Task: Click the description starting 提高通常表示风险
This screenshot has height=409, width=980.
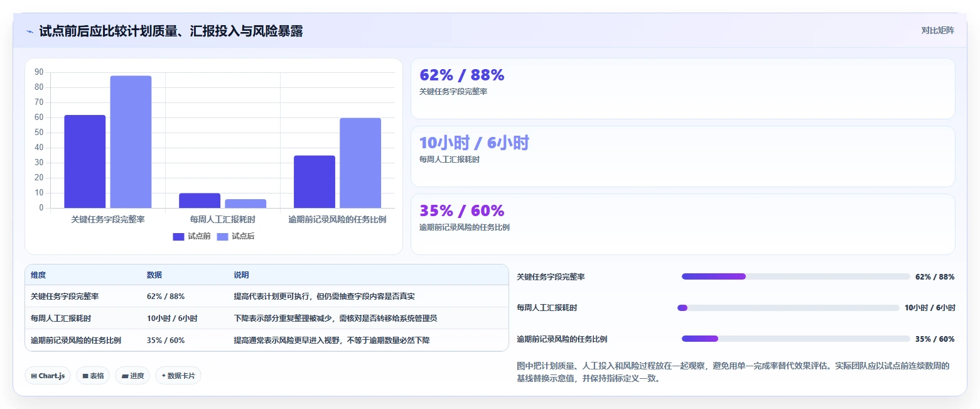Action: point(331,341)
